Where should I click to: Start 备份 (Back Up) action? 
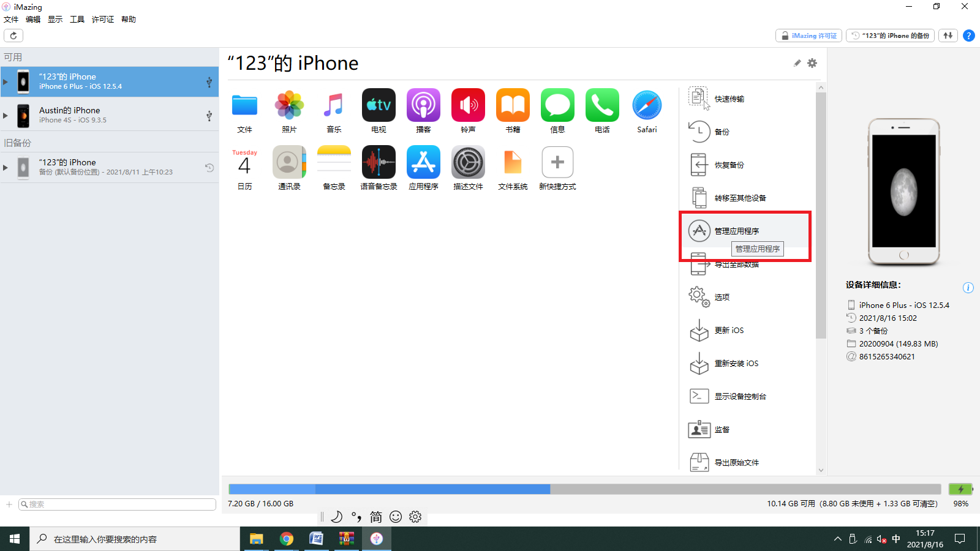coord(747,132)
